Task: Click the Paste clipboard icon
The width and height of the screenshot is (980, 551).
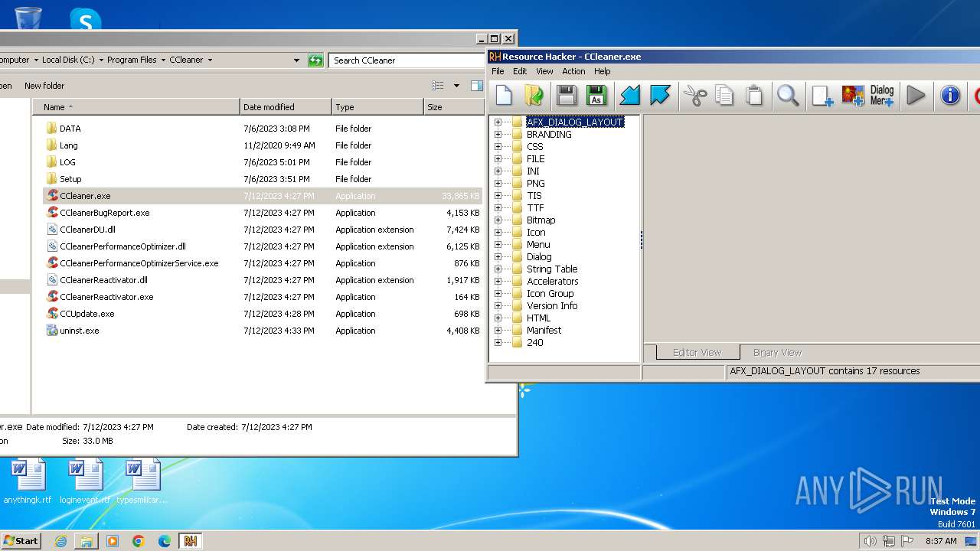Action: point(754,96)
